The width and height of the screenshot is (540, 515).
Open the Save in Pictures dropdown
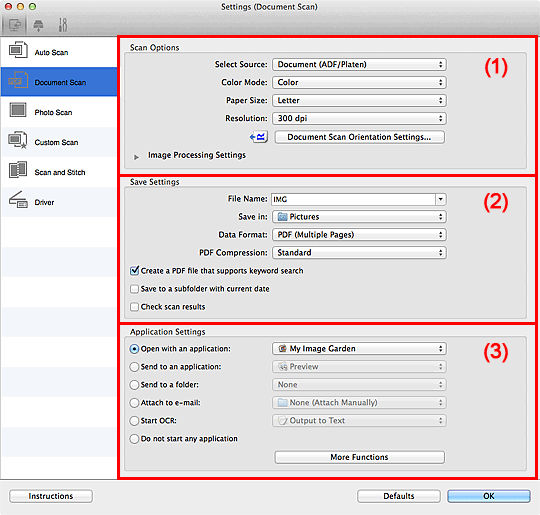point(359,217)
